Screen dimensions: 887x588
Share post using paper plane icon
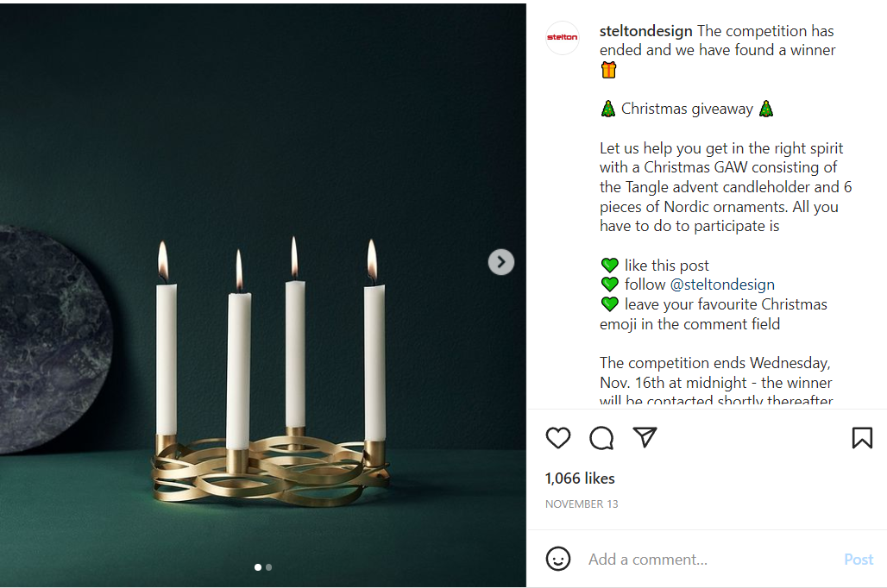pos(645,437)
